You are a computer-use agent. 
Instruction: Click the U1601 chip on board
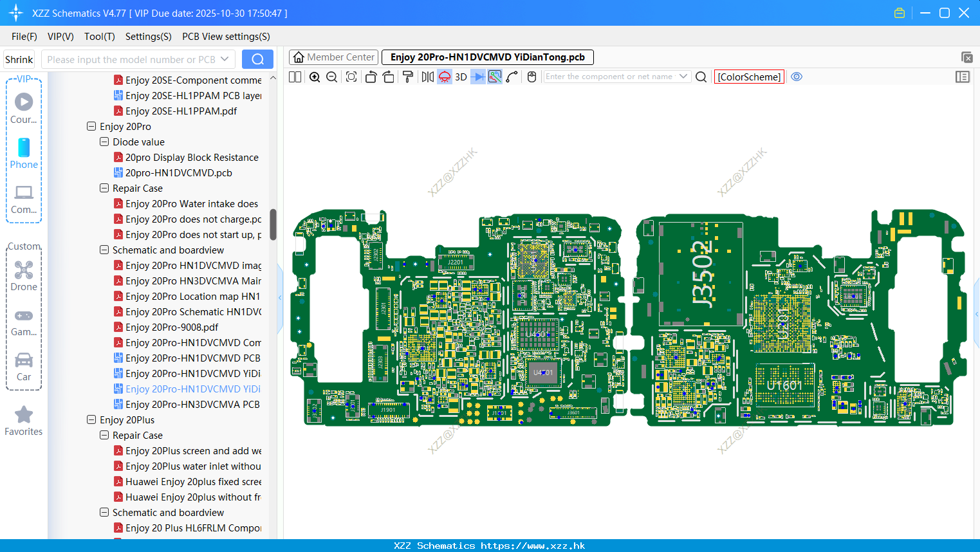click(x=785, y=385)
